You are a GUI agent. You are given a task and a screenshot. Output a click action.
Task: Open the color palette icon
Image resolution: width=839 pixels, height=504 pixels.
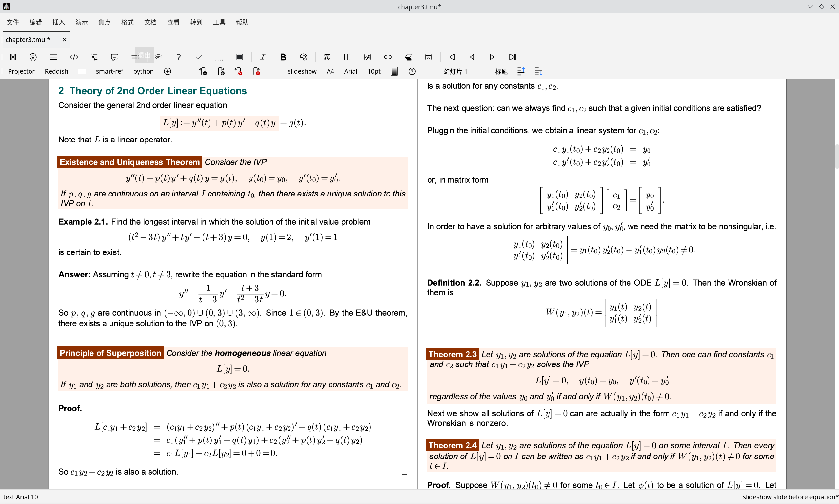pos(304,57)
